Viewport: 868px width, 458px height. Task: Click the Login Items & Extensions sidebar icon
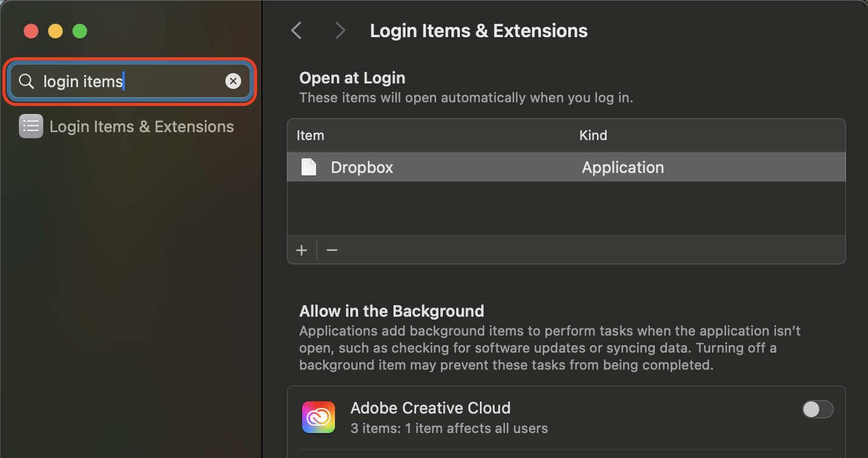tap(30, 126)
